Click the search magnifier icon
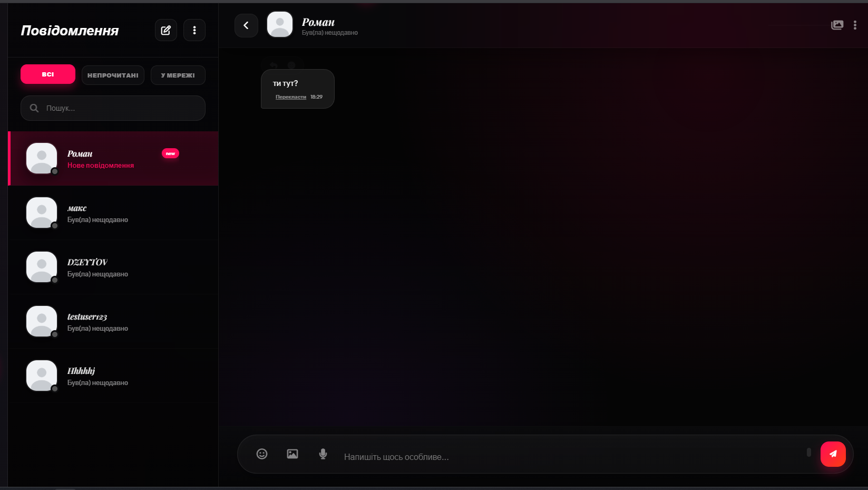 pos(34,108)
